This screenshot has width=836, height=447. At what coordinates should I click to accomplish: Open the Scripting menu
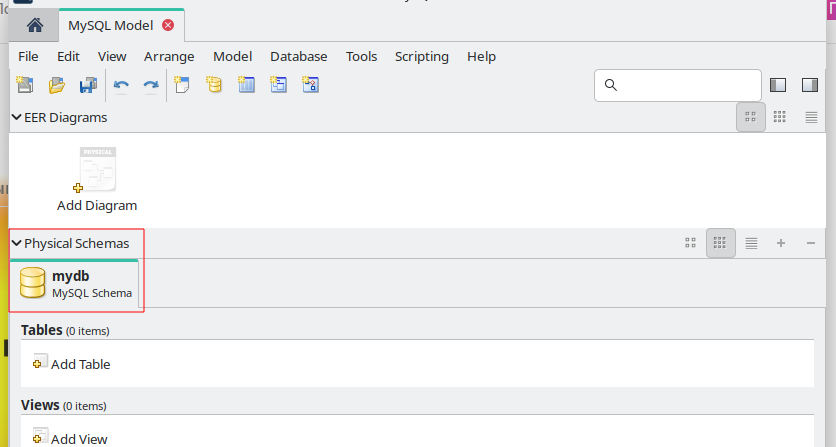(x=421, y=57)
